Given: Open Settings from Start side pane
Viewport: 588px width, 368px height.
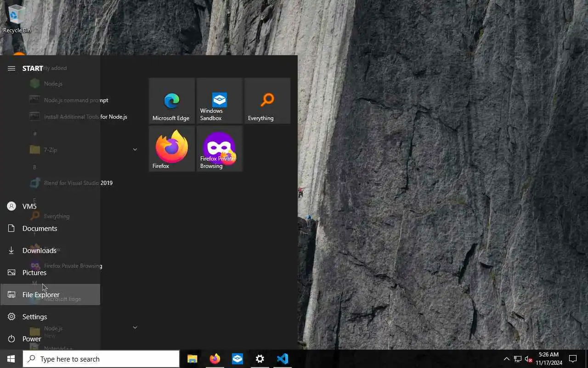Looking at the screenshot, I should tap(50, 316).
